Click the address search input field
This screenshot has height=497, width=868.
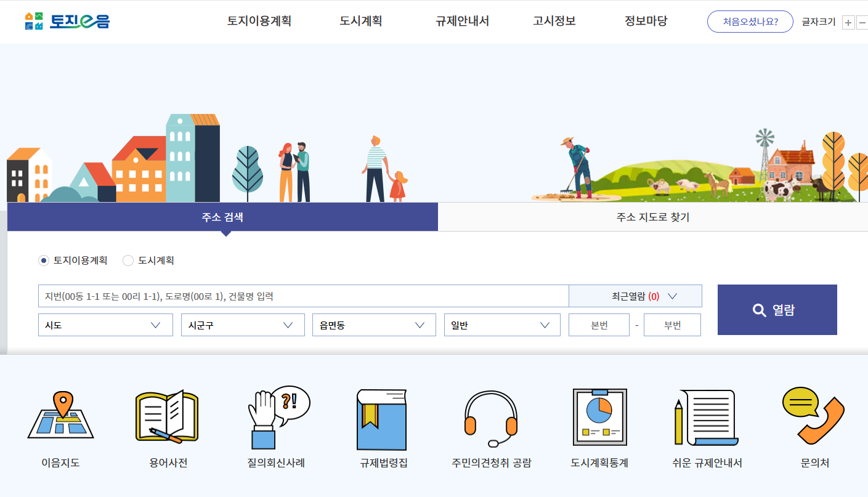[x=304, y=296]
